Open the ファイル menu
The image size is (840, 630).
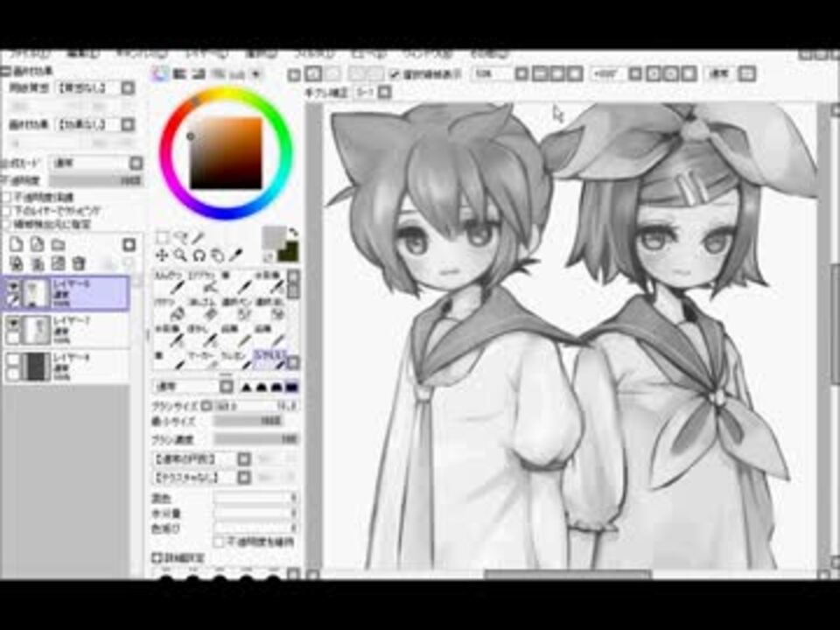(30, 54)
